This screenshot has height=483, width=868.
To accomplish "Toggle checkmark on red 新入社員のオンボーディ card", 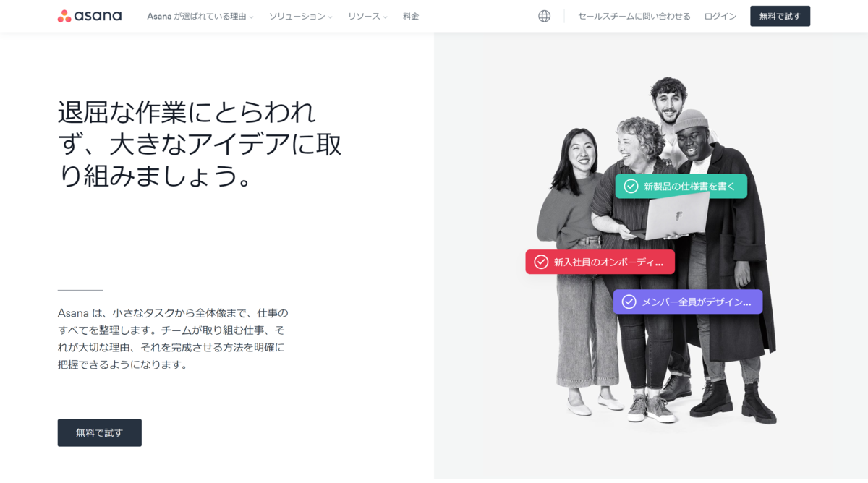I will click(541, 262).
